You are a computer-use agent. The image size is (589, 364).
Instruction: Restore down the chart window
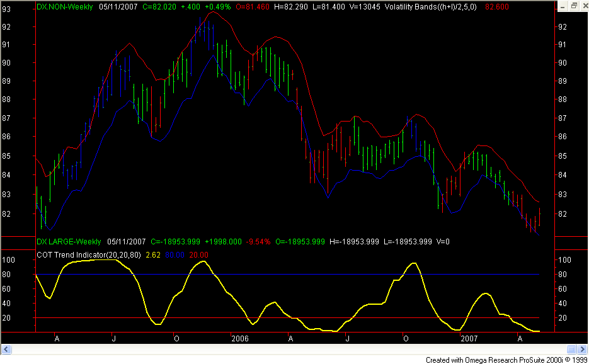coord(574,6)
